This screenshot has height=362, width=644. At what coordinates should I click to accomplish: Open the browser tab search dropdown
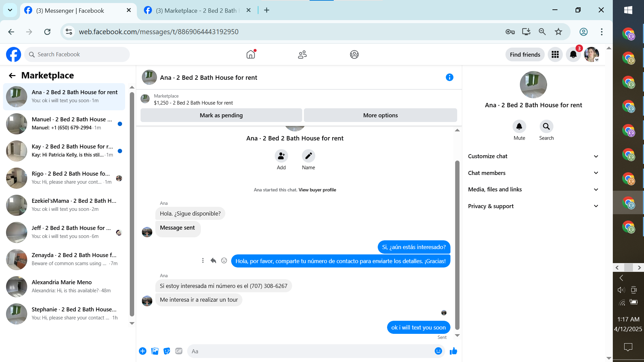click(10, 10)
